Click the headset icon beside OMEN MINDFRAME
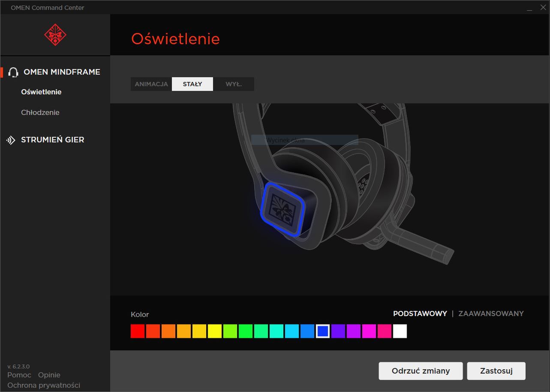Image resolution: width=550 pixels, height=392 pixels. (13, 72)
